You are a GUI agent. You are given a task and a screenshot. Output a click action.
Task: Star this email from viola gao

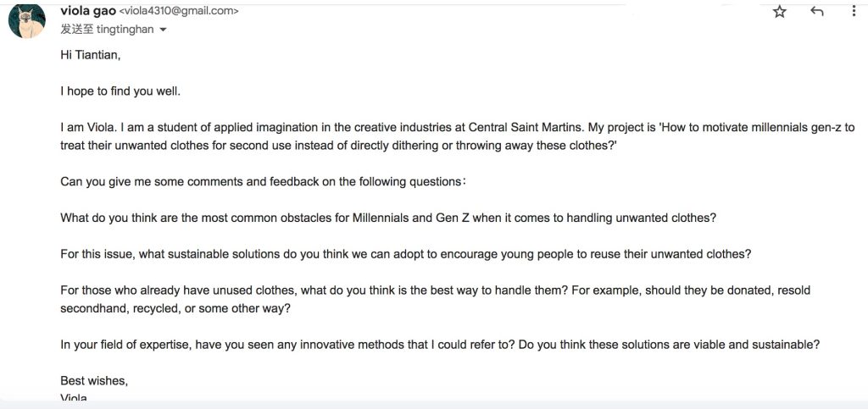(780, 12)
